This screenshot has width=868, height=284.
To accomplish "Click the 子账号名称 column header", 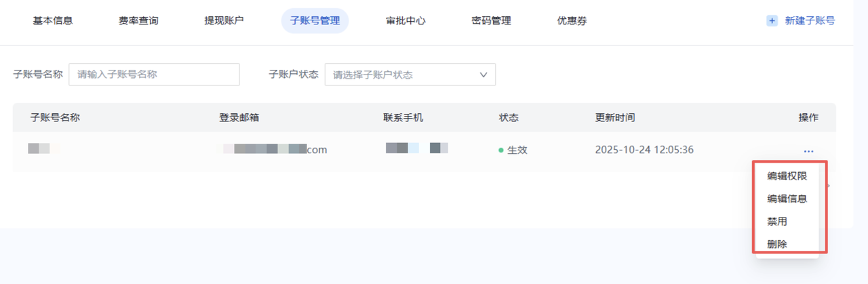I will pos(55,117).
